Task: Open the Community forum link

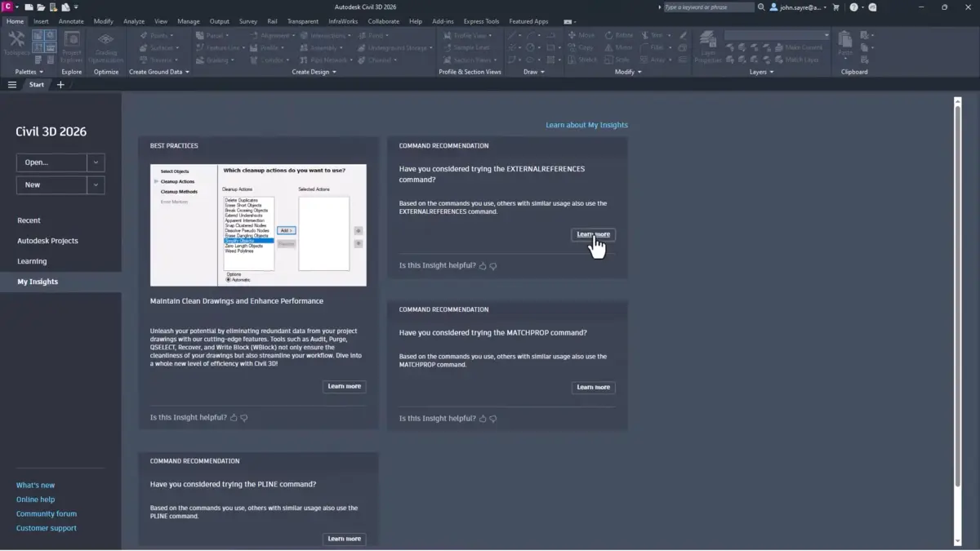Action: [x=47, y=513]
